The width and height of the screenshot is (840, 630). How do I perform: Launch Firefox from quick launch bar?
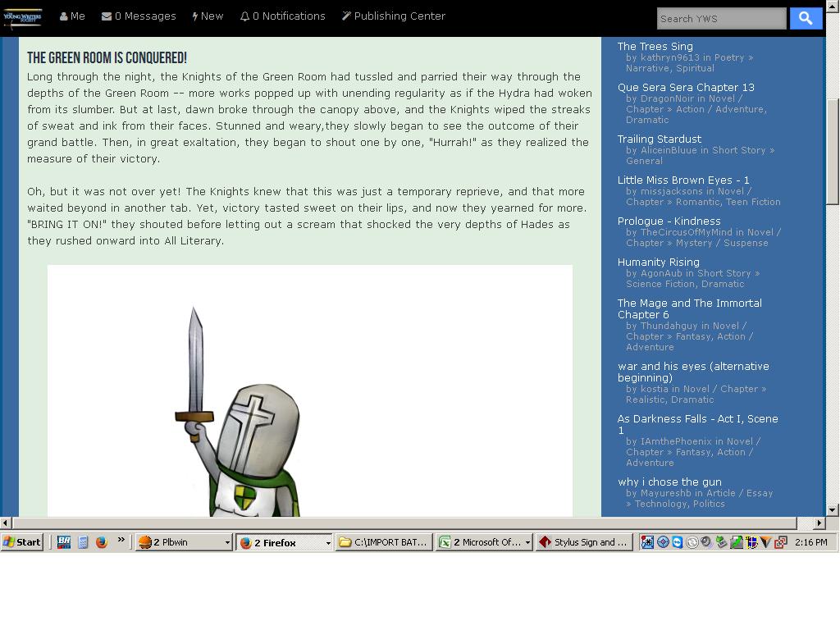coord(101,542)
